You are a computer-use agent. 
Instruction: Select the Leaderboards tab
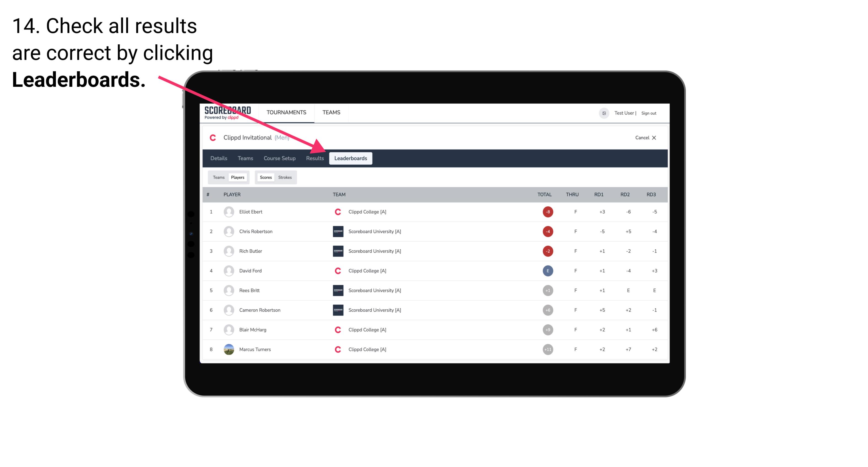point(351,158)
